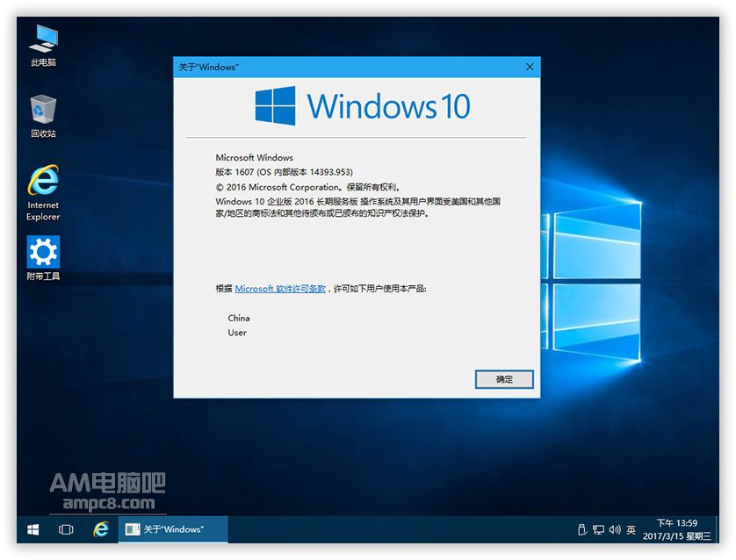The width and height of the screenshot is (736, 560).
Task: Click the 'China' licensee text
Action: coord(238,318)
